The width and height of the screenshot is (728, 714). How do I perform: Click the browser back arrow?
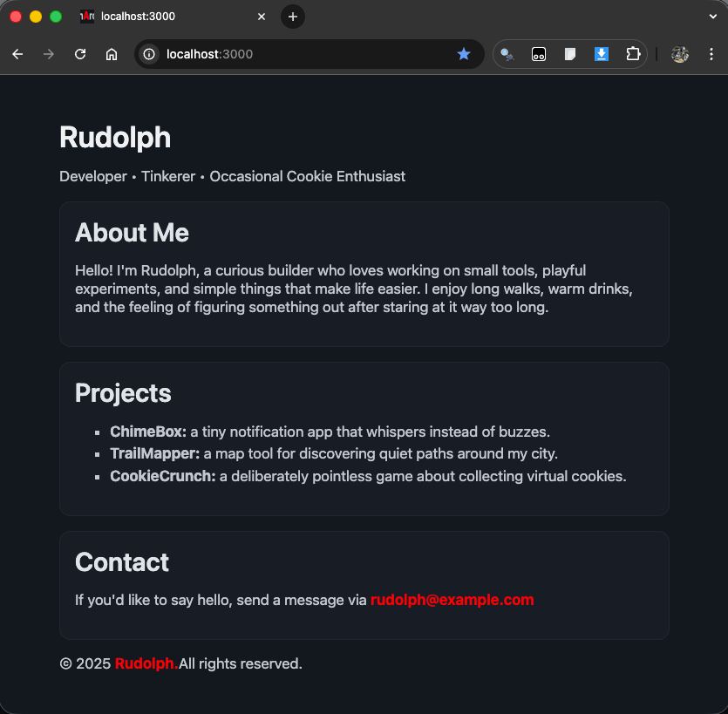click(x=17, y=54)
